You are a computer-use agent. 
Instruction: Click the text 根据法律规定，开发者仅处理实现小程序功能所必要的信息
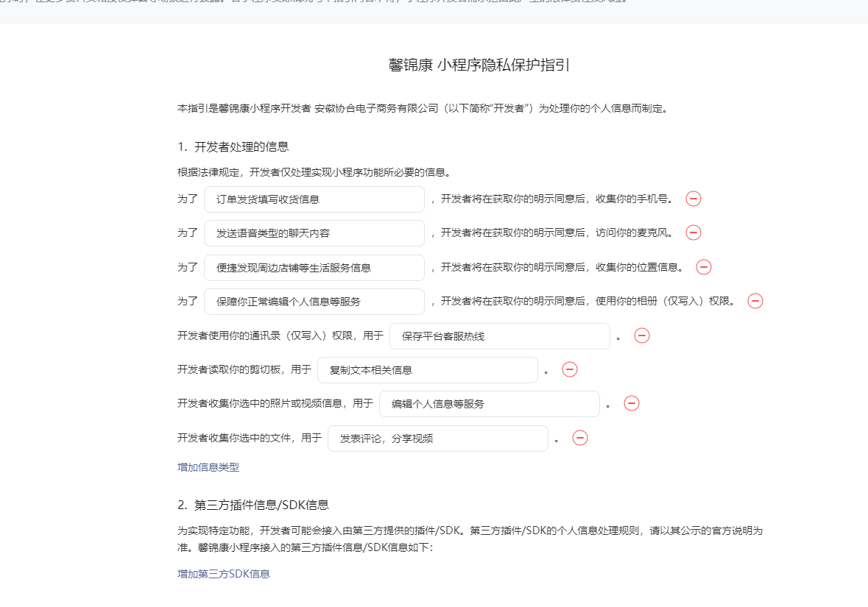point(315,172)
